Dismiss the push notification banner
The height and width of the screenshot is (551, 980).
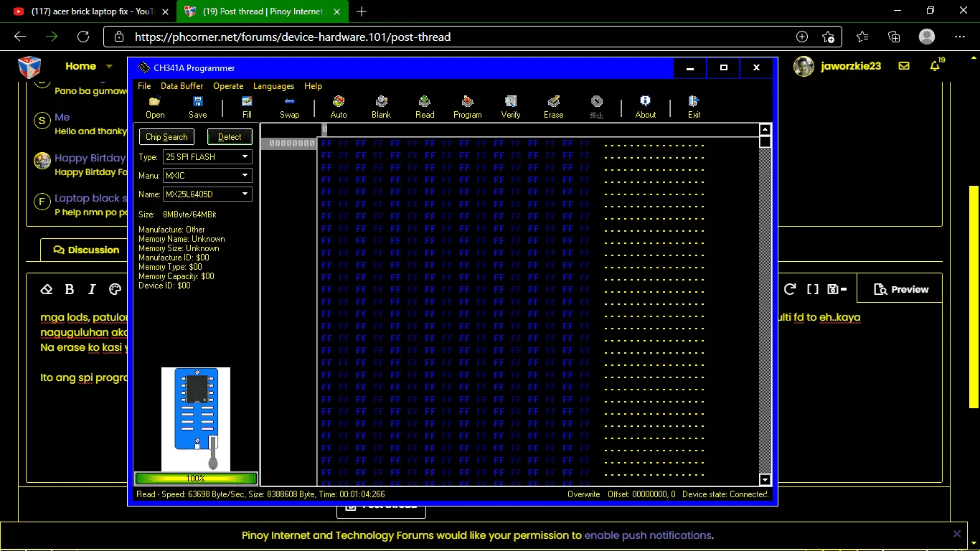[x=956, y=534]
